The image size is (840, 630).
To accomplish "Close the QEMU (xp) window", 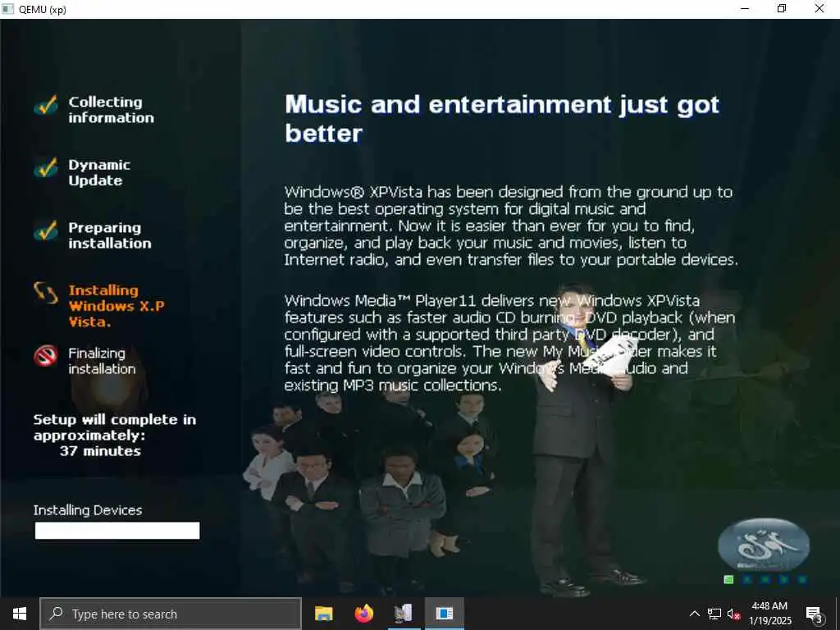I will 819,8.
